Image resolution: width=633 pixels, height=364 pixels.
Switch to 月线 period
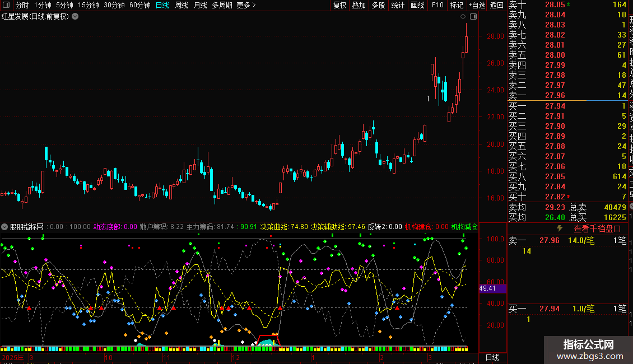pyautogui.click(x=200, y=5)
